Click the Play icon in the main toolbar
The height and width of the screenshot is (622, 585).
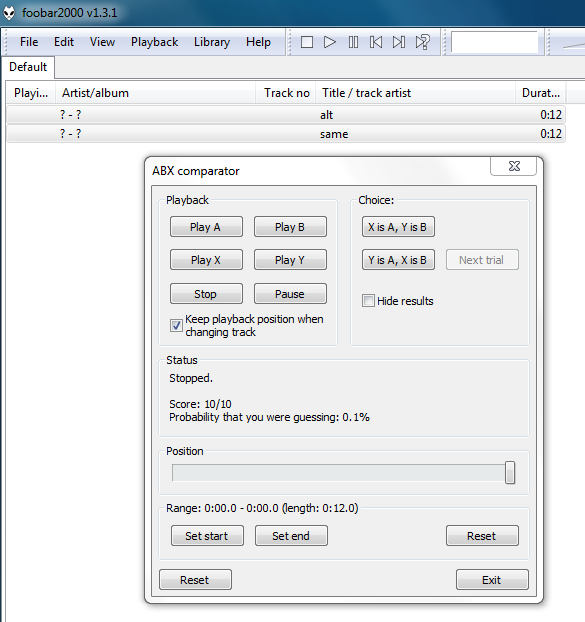[x=330, y=42]
